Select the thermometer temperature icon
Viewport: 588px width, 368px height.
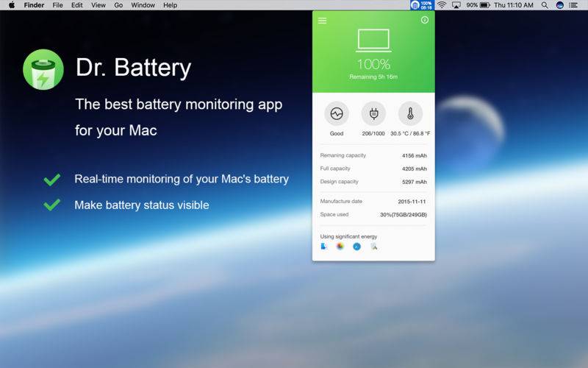point(410,113)
